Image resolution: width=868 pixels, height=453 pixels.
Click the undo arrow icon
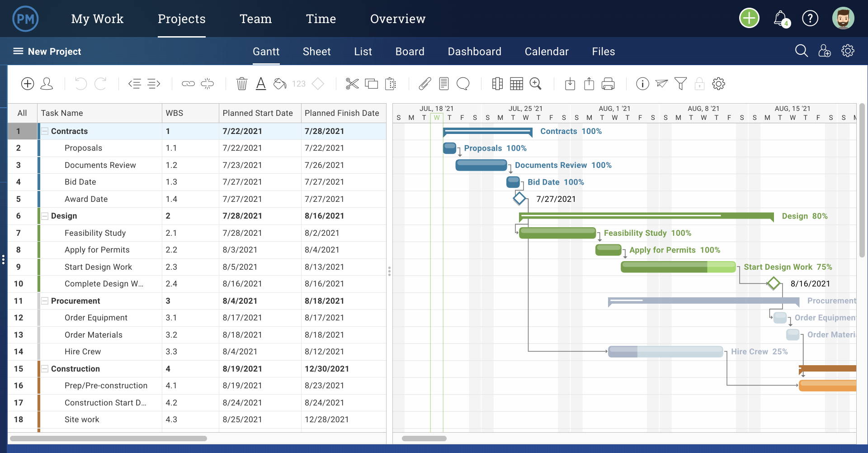[80, 84]
